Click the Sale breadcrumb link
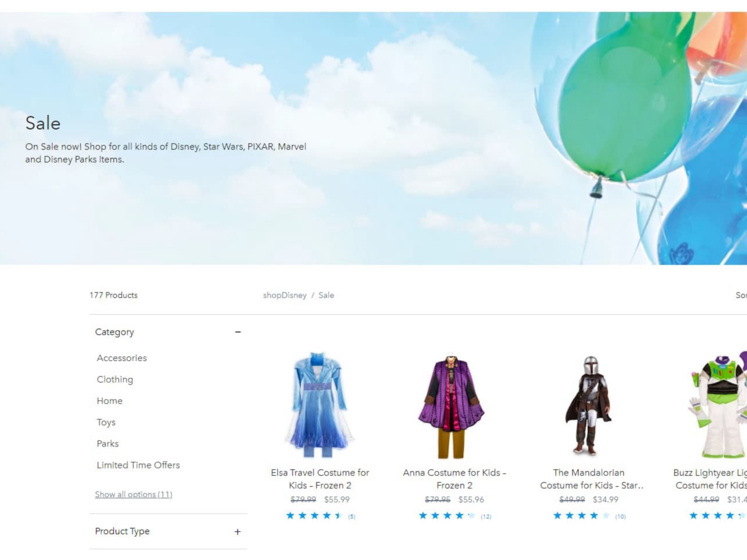Viewport: 747px width, 560px height. (x=326, y=295)
